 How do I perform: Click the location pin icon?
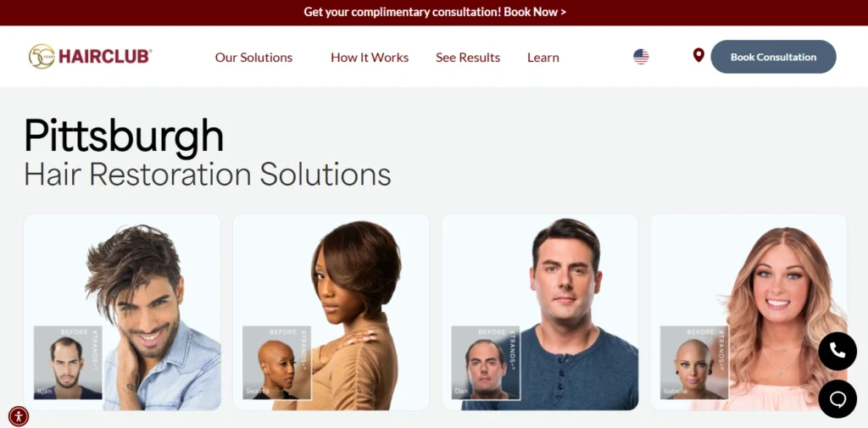[698, 55]
